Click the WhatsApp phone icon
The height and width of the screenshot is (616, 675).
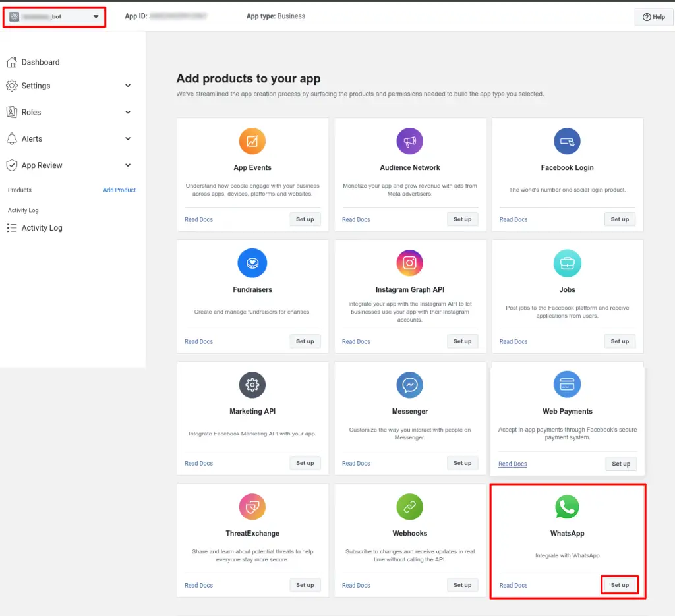click(x=567, y=507)
